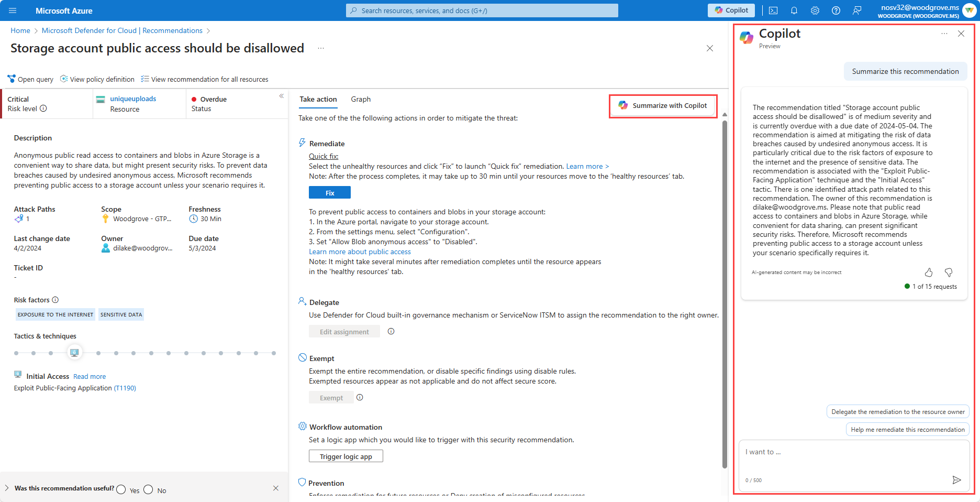Select the highlighted Initial Access tactic marker
This screenshot has height=502, width=980.
click(x=74, y=353)
